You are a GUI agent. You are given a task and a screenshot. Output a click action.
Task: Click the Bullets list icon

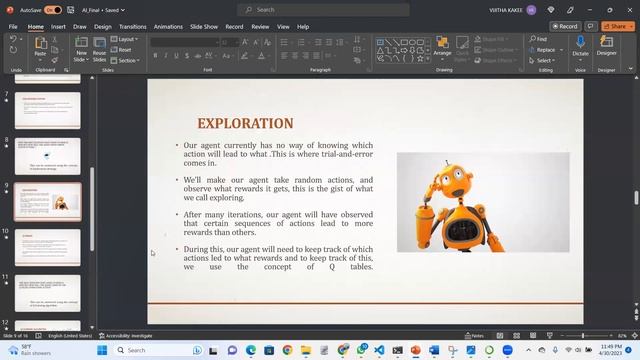click(284, 42)
